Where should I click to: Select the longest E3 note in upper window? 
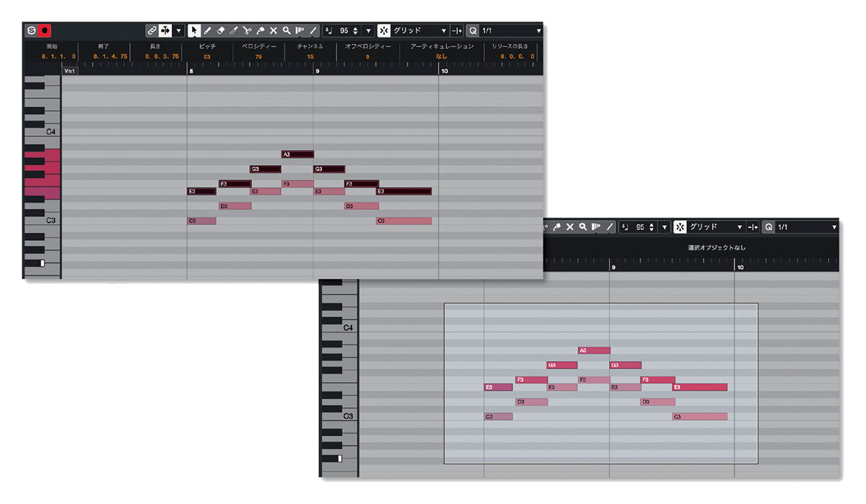404,191
